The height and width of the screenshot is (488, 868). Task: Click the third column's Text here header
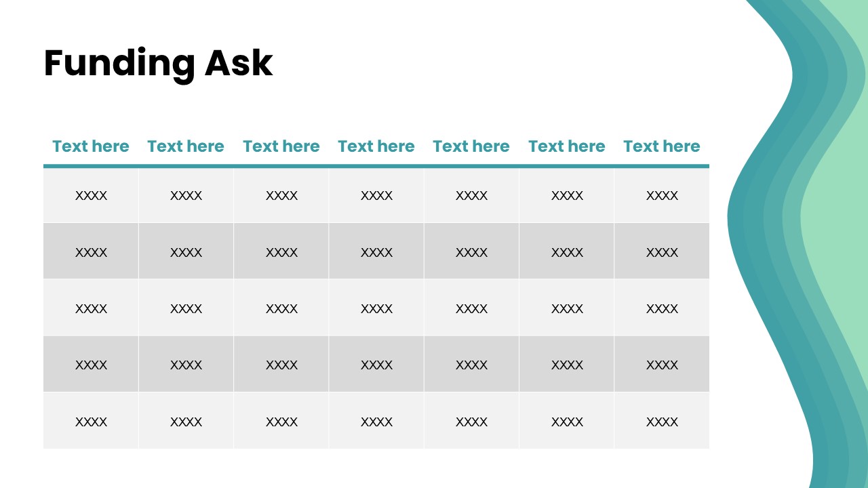[281, 146]
